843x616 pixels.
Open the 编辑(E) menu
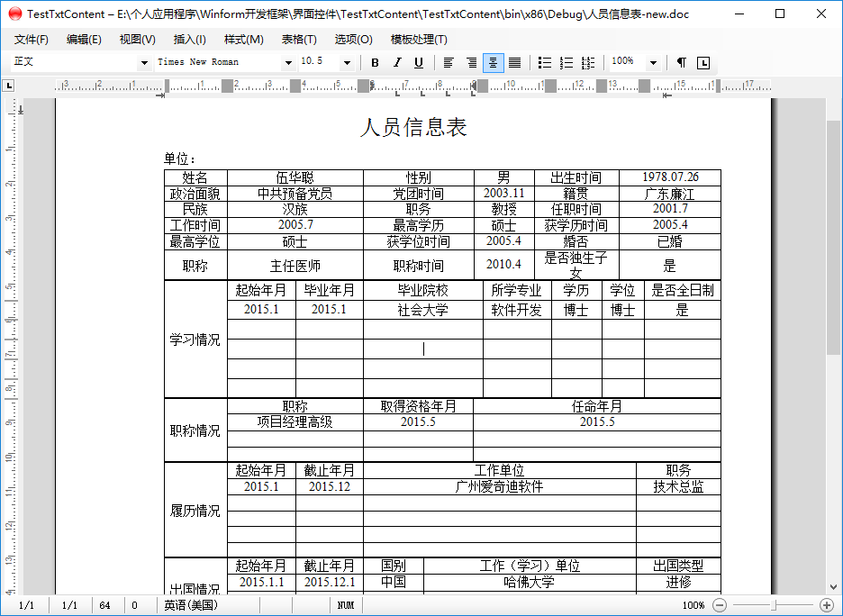[84, 40]
